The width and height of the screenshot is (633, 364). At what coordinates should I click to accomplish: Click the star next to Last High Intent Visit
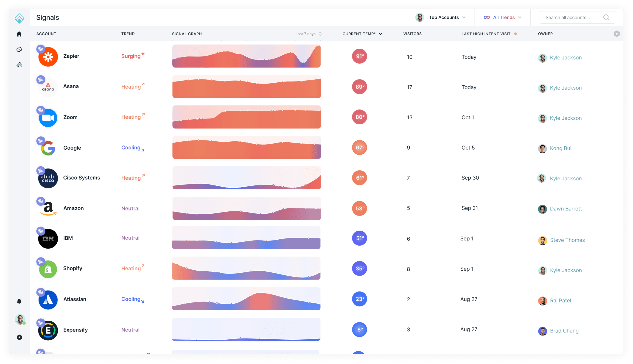pos(515,34)
